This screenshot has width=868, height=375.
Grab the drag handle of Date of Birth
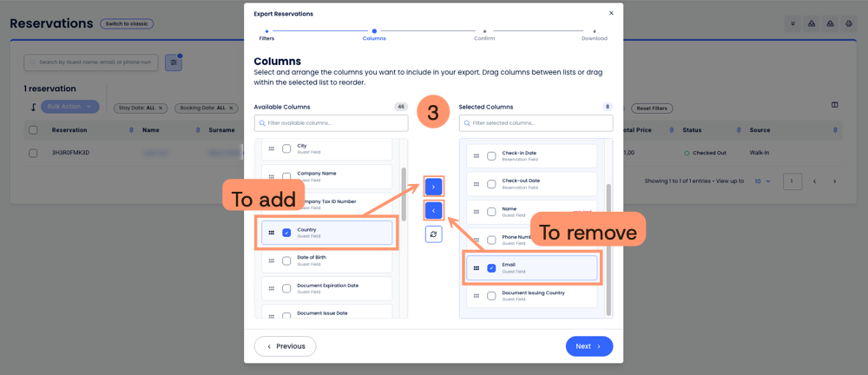pos(271,260)
